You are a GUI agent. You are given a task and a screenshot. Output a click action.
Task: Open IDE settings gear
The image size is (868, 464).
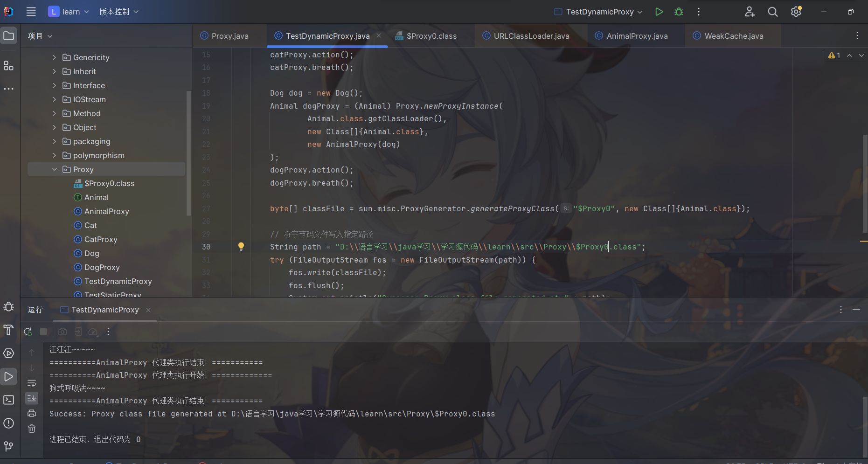coord(796,12)
